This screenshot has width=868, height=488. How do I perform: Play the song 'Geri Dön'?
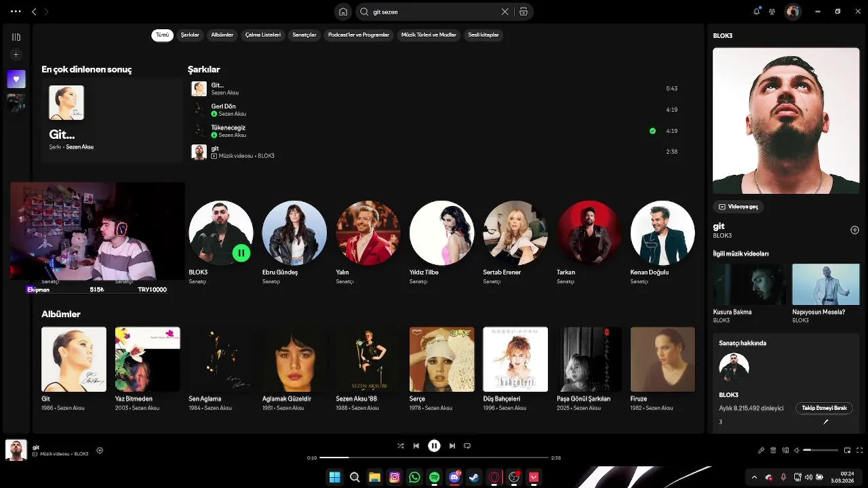434,110
